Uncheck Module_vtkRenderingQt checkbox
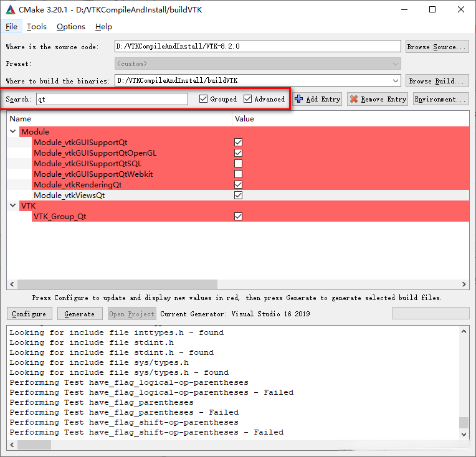476x457 pixels. click(238, 185)
